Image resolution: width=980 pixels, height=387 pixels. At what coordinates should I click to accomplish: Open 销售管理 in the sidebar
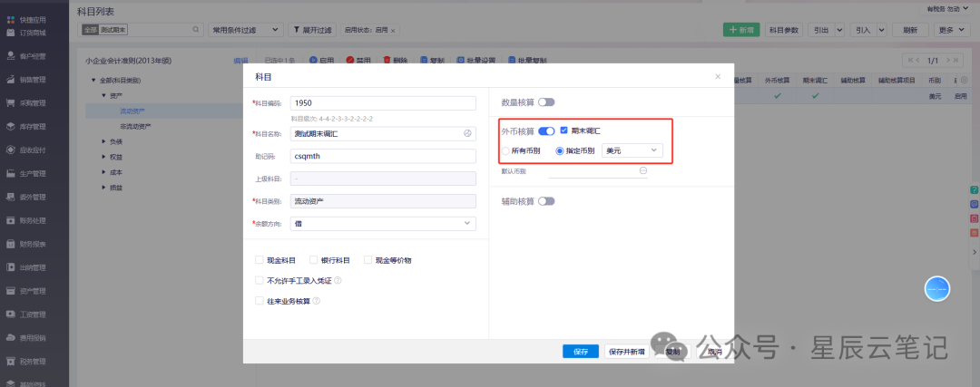[33, 80]
